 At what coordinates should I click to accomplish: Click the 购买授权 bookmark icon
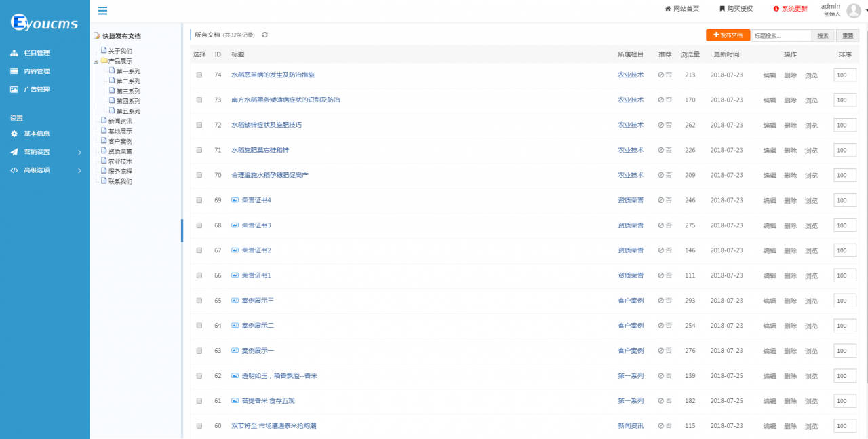[722, 9]
